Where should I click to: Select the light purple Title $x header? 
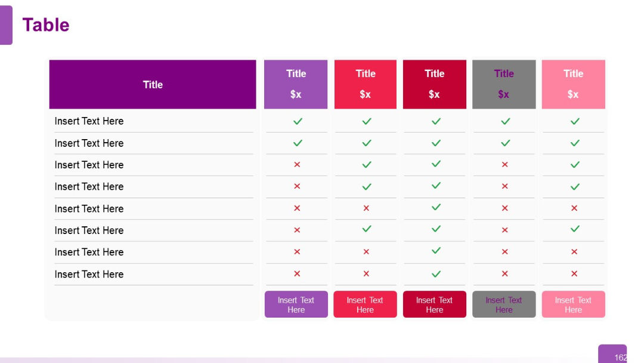[x=296, y=84]
